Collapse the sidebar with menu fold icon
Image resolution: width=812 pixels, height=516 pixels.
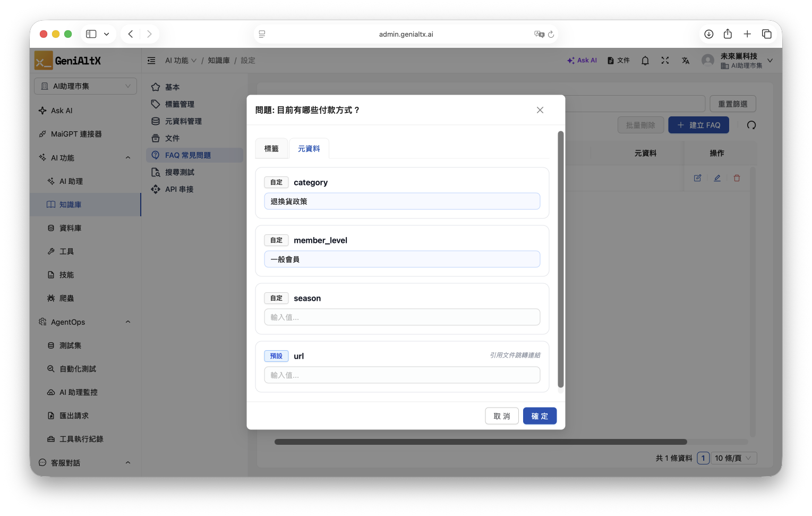tap(151, 61)
